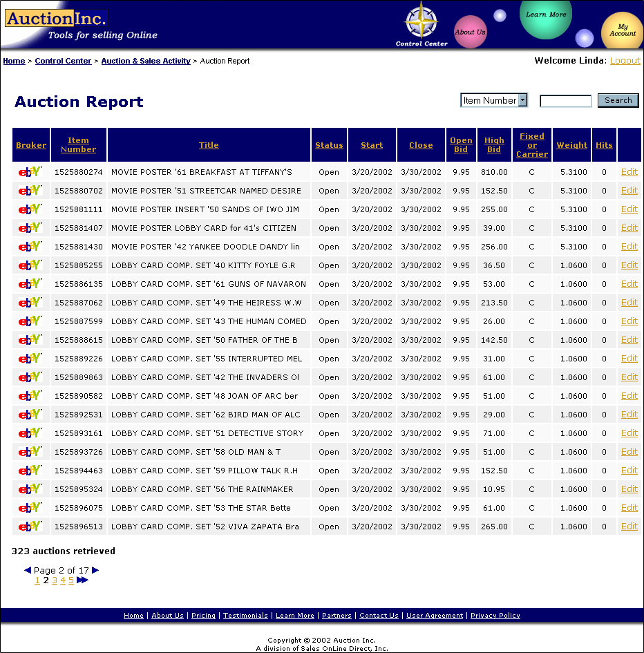Click eBay icon for item 1525890582
Viewport: 644px width, 653px height.
[30, 396]
